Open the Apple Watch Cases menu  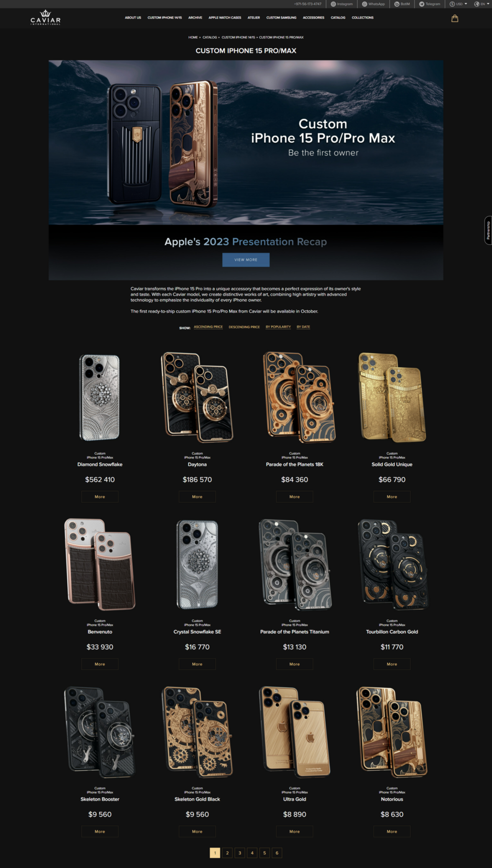tap(225, 18)
